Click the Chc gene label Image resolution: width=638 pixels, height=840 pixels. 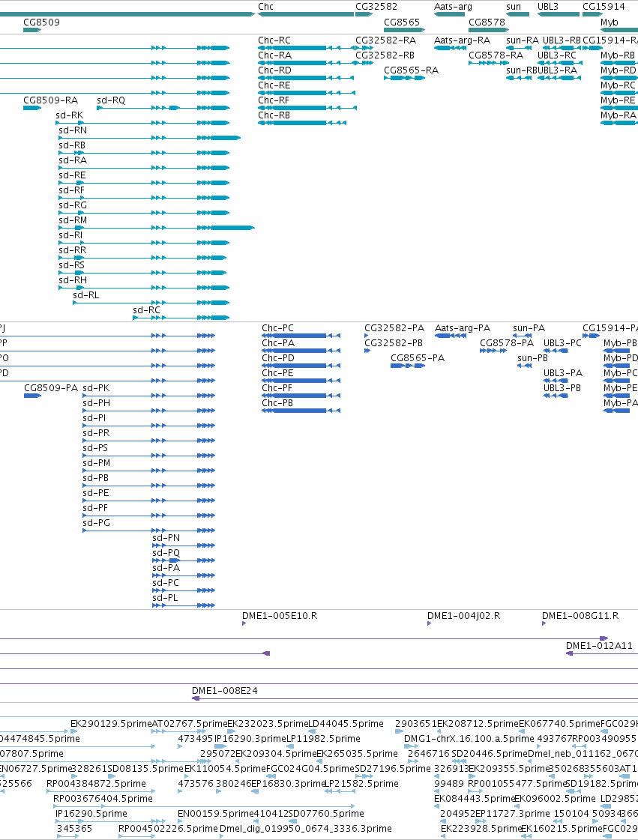coord(265,7)
